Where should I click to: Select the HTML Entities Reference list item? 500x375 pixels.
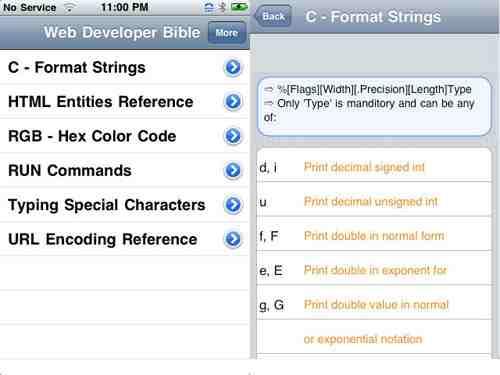tap(125, 102)
